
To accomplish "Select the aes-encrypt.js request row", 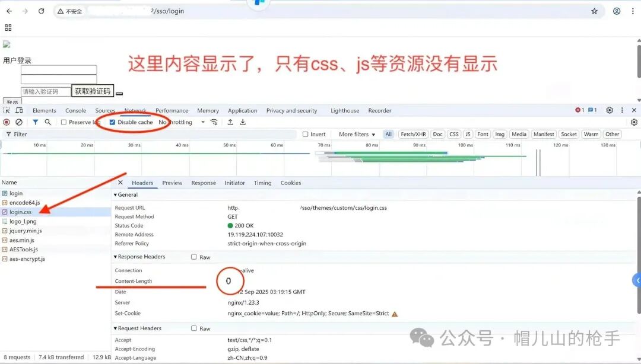I will 55,259.
